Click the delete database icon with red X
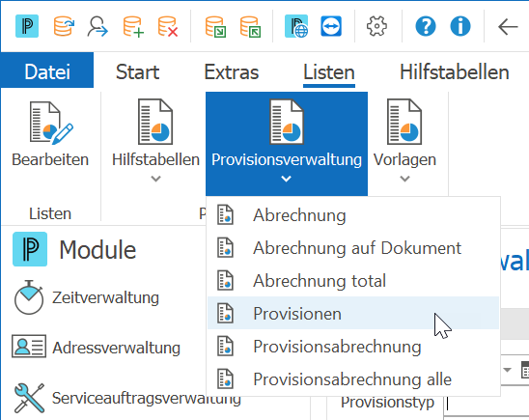The width and height of the screenshot is (529, 420). [x=168, y=27]
